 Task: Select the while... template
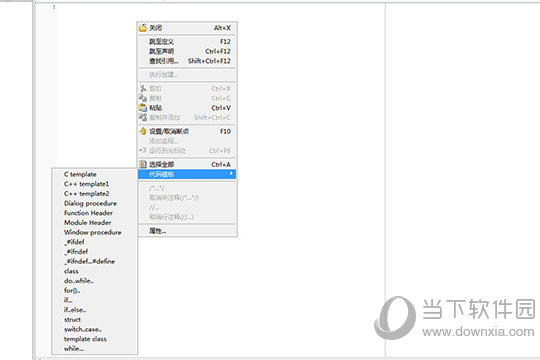point(95,349)
